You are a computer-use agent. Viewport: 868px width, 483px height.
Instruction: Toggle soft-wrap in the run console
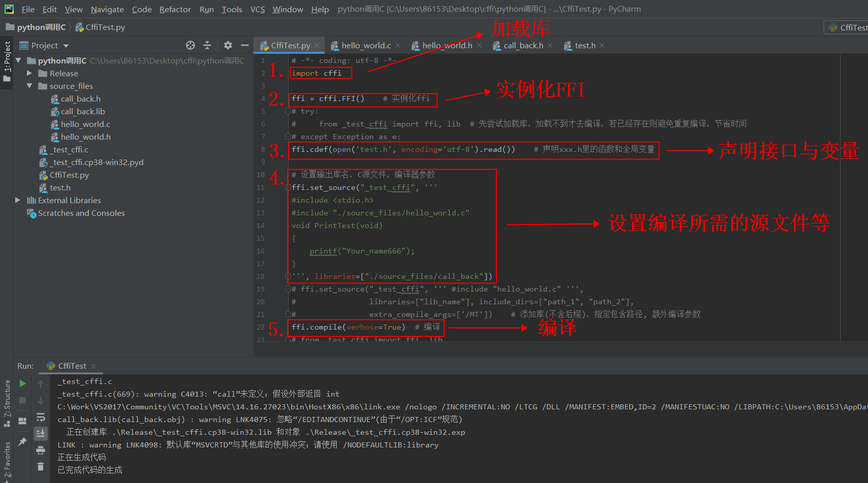41,417
